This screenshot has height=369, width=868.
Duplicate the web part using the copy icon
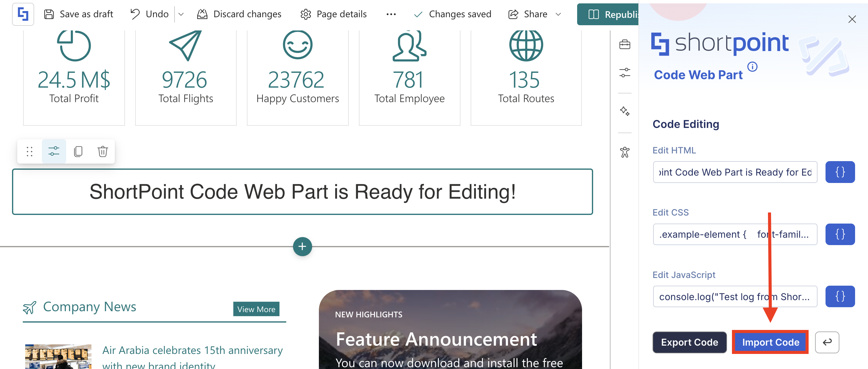click(x=78, y=152)
